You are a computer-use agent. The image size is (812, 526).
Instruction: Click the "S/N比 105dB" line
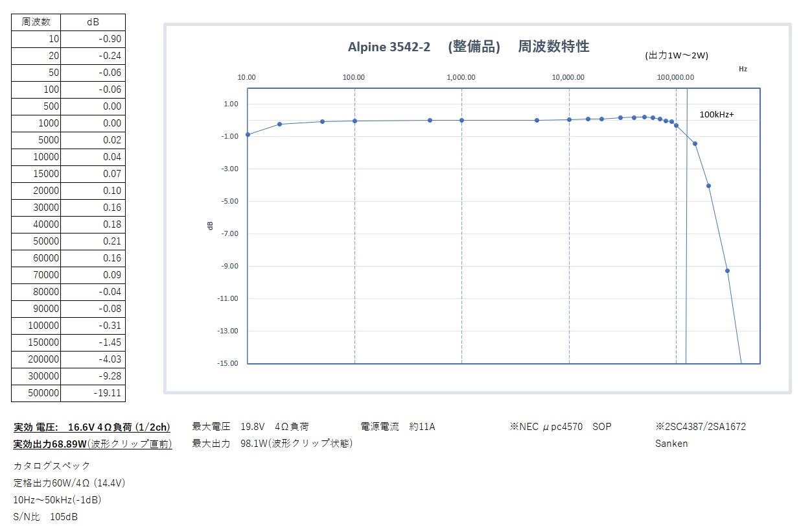(45, 517)
